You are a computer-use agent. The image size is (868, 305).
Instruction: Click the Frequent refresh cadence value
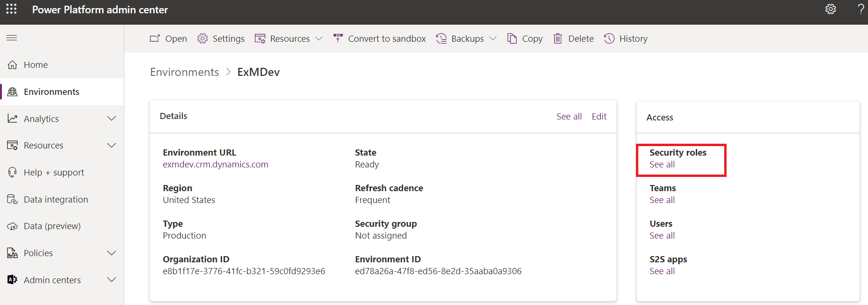click(x=373, y=200)
